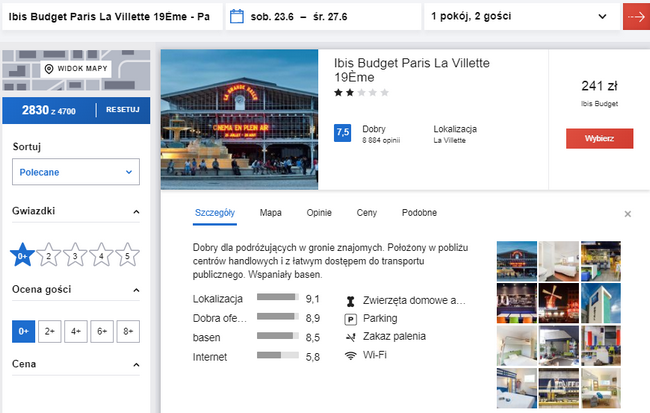Screen dimensions: 650x413
Task: Click the map pin icon in Widok Mapy
Action: (49, 69)
